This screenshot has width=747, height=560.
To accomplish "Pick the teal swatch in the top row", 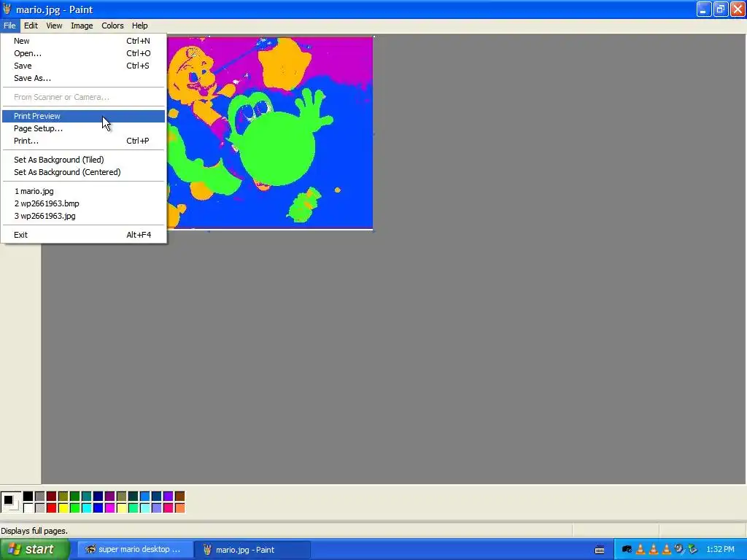I will pyautogui.click(x=86, y=496).
